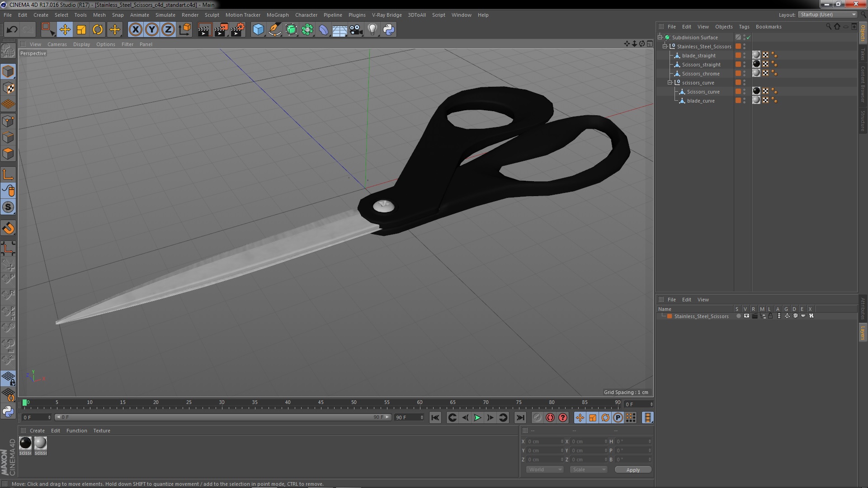Select the black scissors material swatch
Screen dimensions: 868x488
pyautogui.click(x=26, y=443)
